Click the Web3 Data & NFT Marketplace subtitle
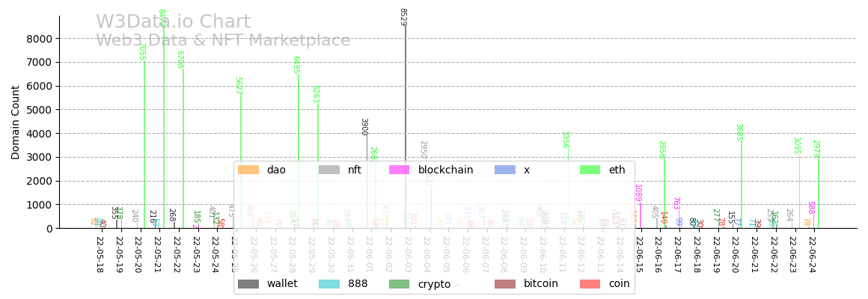868x299 pixels. (x=223, y=40)
